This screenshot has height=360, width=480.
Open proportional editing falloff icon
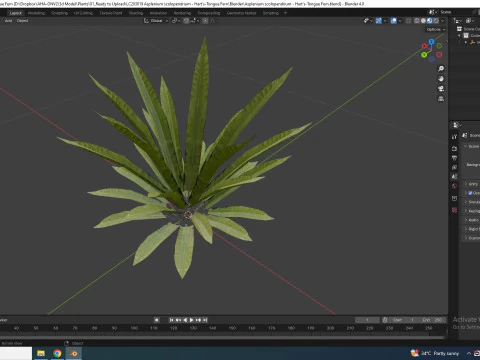(x=212, y=21)
